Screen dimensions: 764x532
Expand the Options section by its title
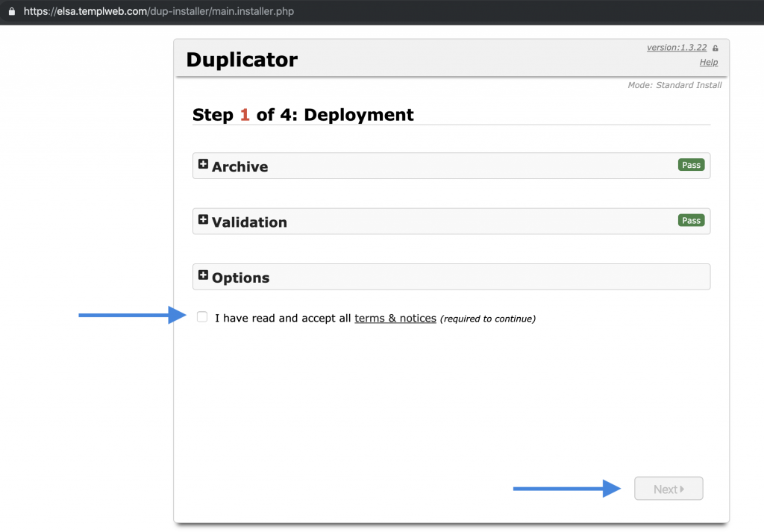[x=240, y=278]
